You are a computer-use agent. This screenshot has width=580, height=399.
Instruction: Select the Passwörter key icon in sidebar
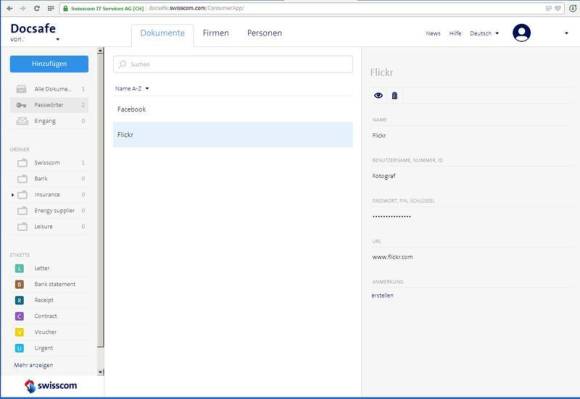point(21,105)
